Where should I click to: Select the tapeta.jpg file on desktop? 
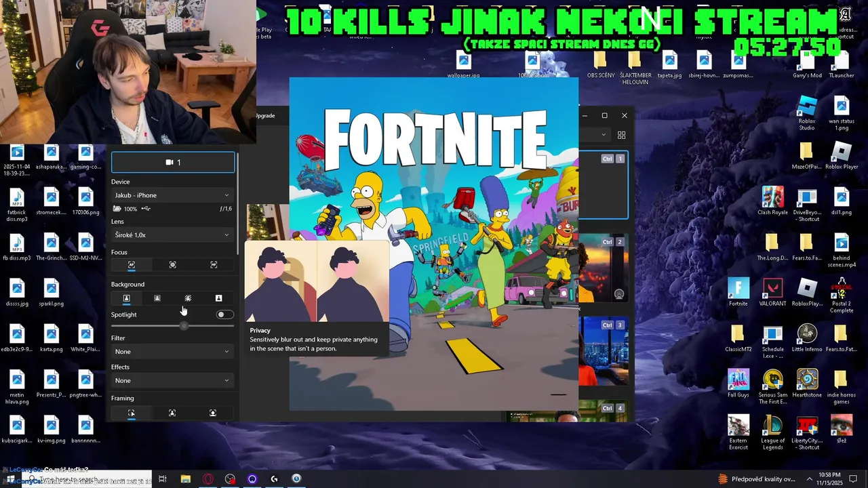(x=669, y=64)
